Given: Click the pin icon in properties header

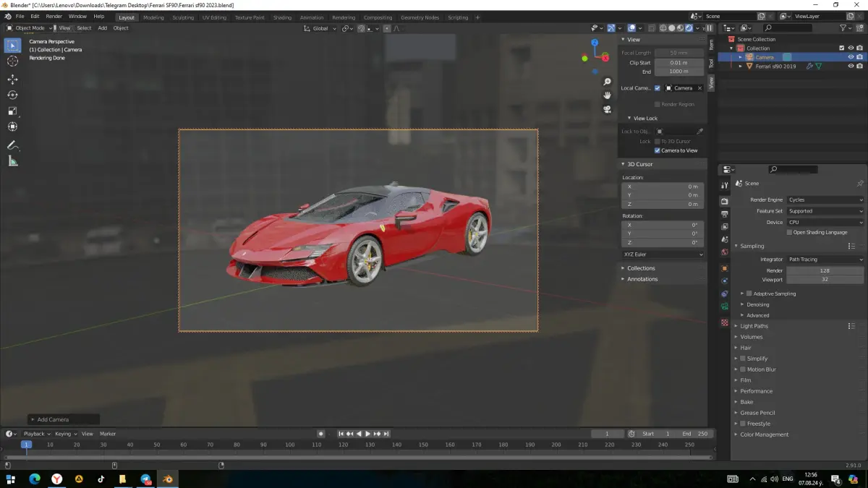Looking at the screenshot, I should tap(859, 184).
